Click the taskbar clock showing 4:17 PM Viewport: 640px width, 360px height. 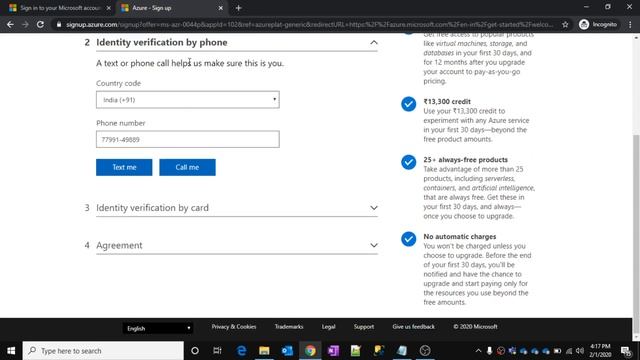tap(600, 351)
